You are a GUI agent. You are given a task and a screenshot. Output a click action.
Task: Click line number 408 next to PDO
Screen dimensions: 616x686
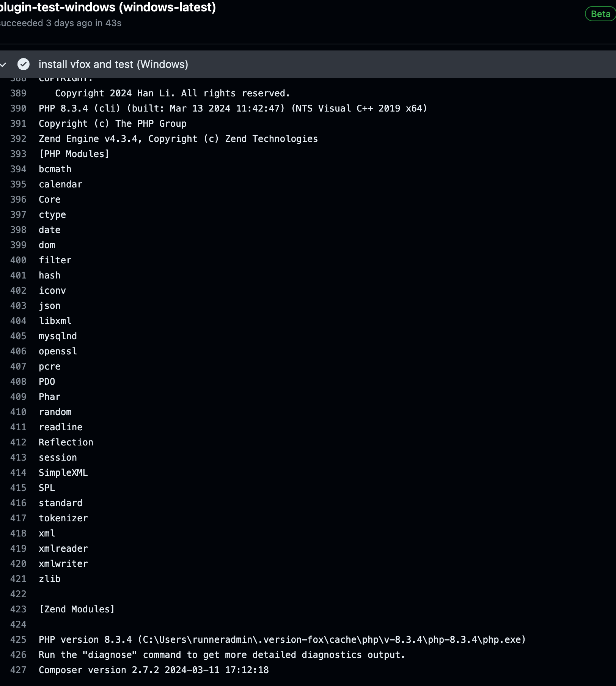pos(18,381)
